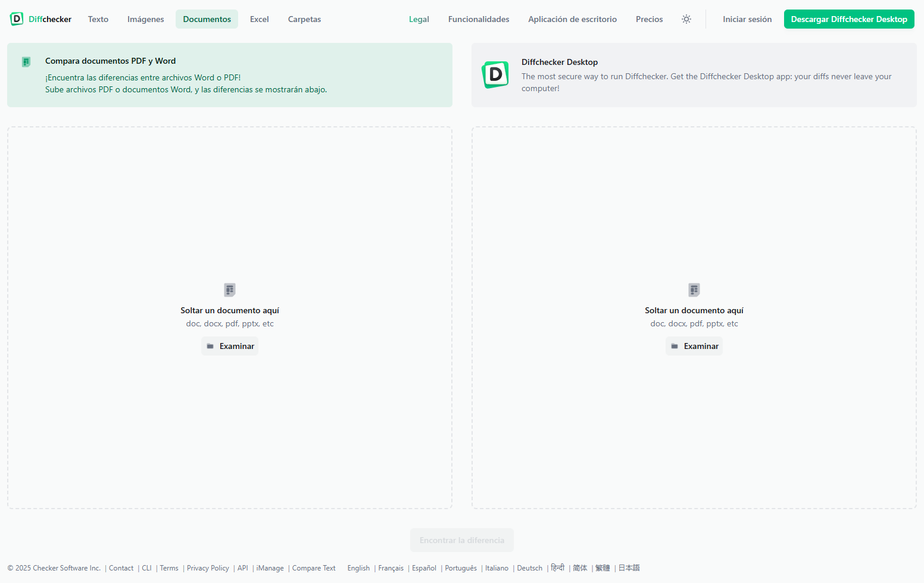Toggle the light/dark theme sun icon
924x583 pixels.
coord(686,18)
